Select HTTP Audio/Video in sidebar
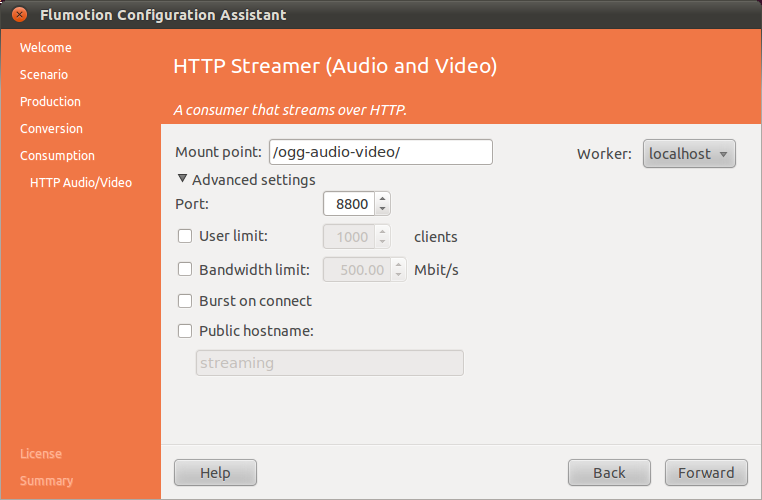The image size is (762, 500). point(80,183)
